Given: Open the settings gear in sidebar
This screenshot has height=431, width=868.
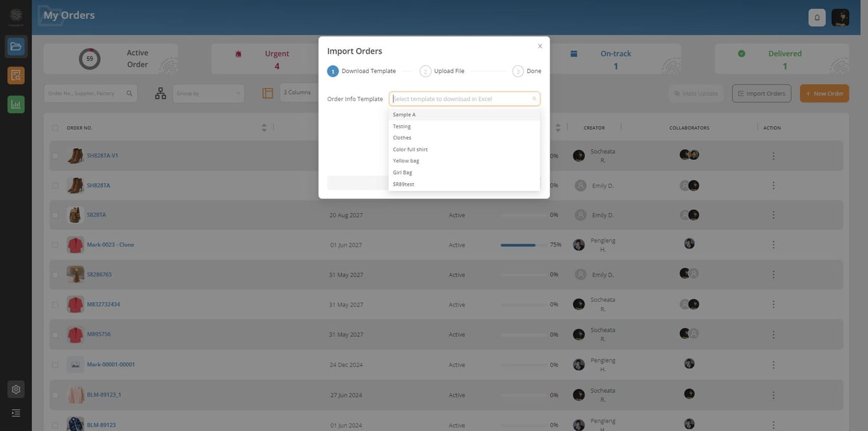Looking at the screenshot, I should (x=16, y=390).
